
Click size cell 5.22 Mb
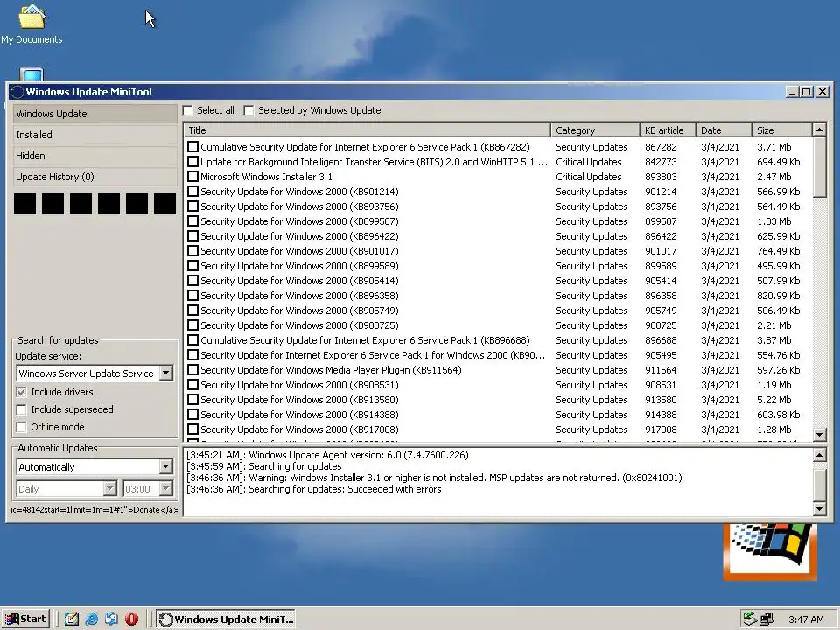click(x=773, y=400)
